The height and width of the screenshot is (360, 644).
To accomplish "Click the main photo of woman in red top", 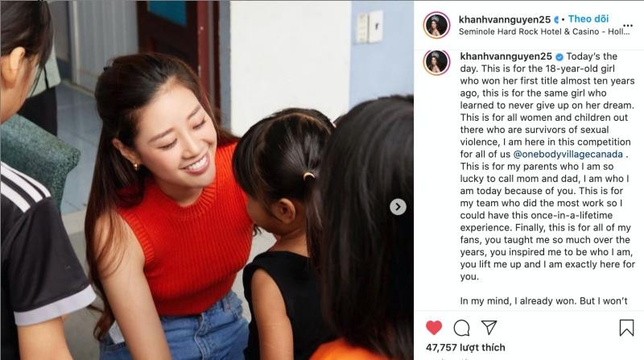I will 207,180.
